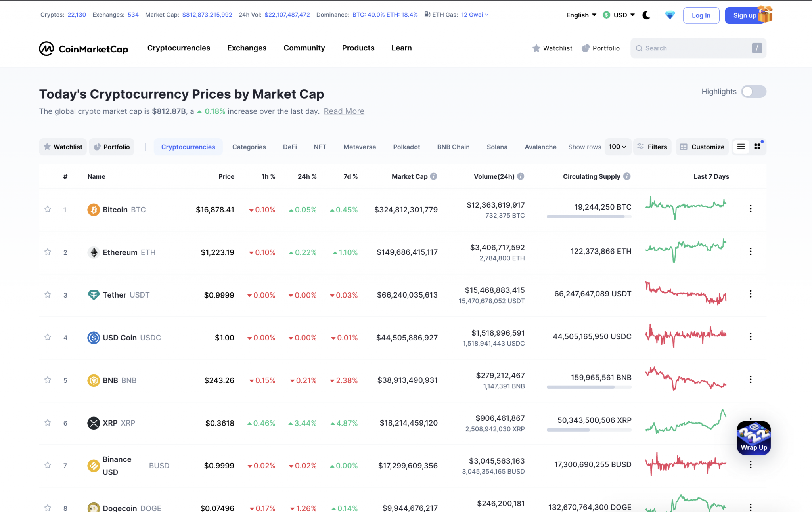The width and height of the screenshot is (812, 512).
Task: Open the diamond rewards icon
Action: click(x=670, y=15)
